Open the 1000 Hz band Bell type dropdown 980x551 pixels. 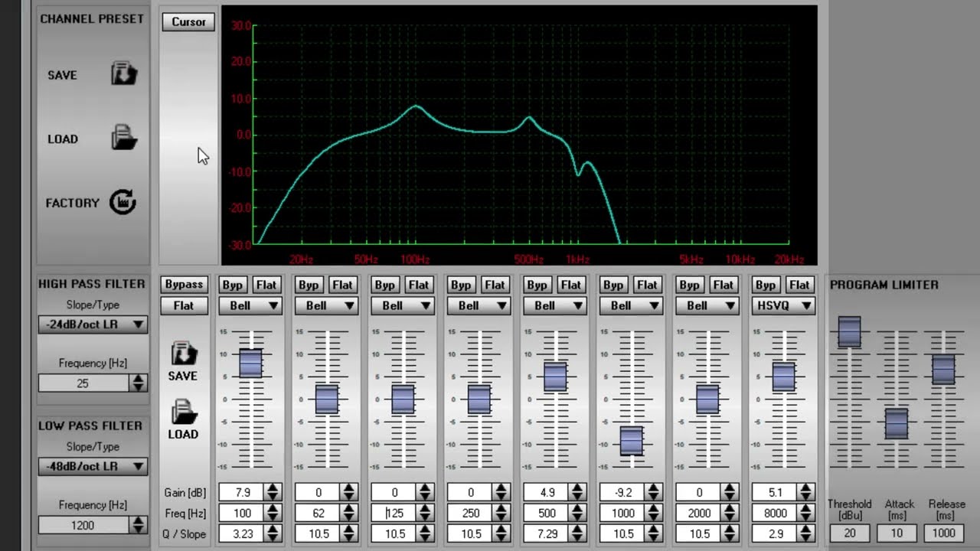(630, 305)
